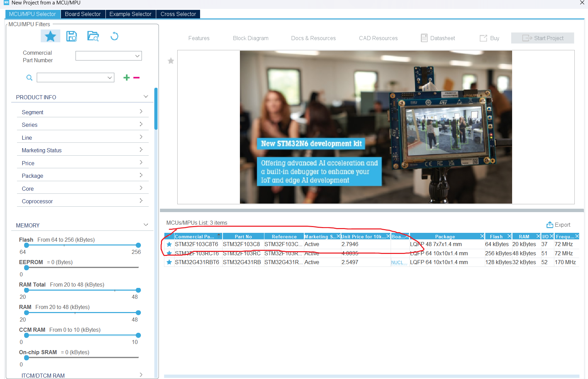Screen dimensions: 588x379
Task: Collapse the PRODUCT INFO section
Action: coord(146,97)
